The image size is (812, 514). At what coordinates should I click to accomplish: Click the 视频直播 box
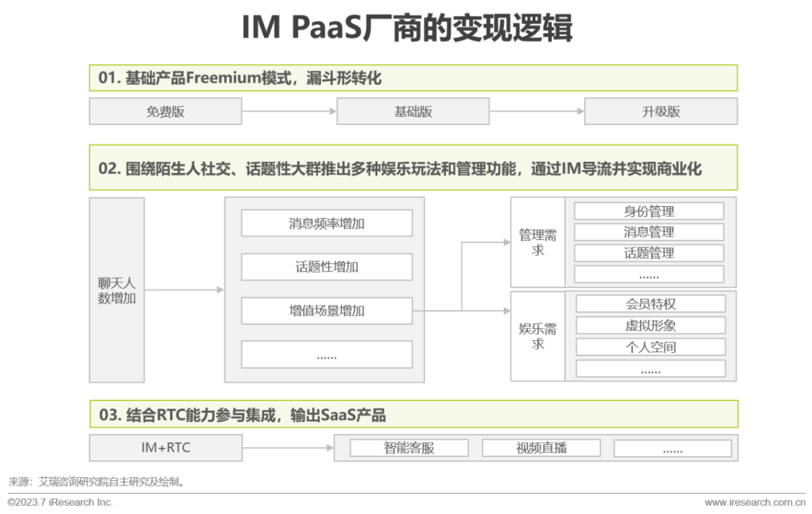pyautogui.click(x=544, y=447)
